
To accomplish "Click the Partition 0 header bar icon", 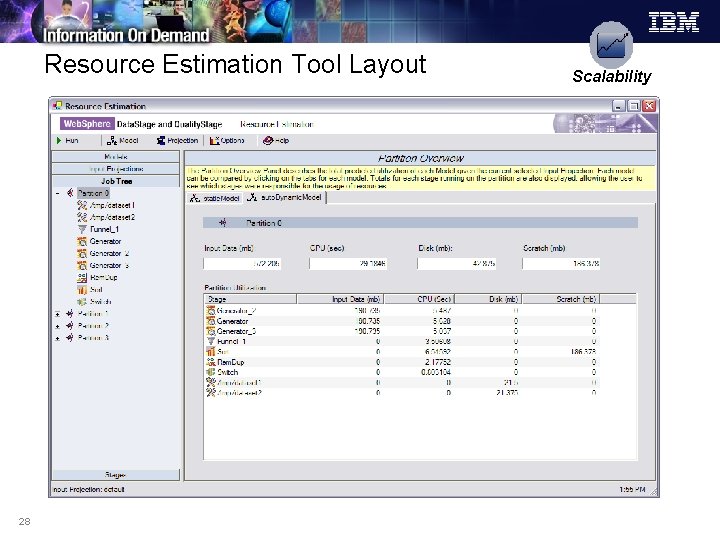I will [223, 223].
